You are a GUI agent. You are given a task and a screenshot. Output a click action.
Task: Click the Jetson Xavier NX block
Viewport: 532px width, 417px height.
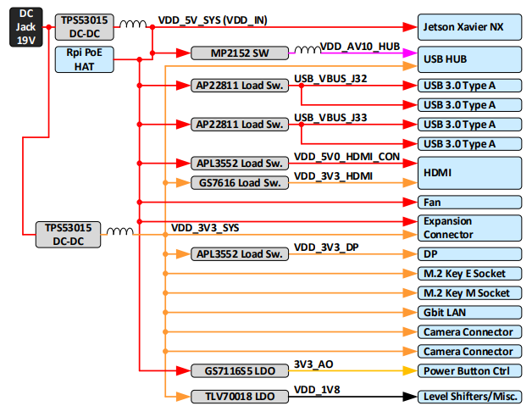tap(469, 27)
